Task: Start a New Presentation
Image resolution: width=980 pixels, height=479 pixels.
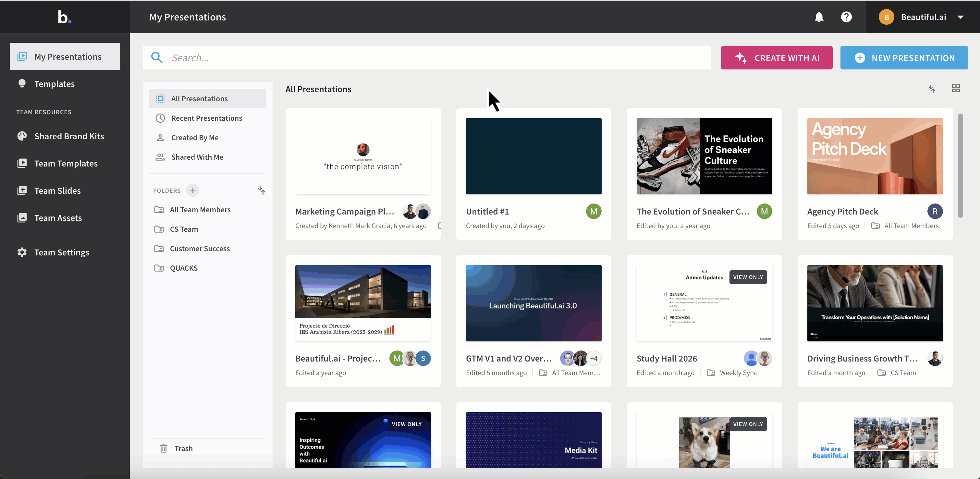Action: [904, 58]
